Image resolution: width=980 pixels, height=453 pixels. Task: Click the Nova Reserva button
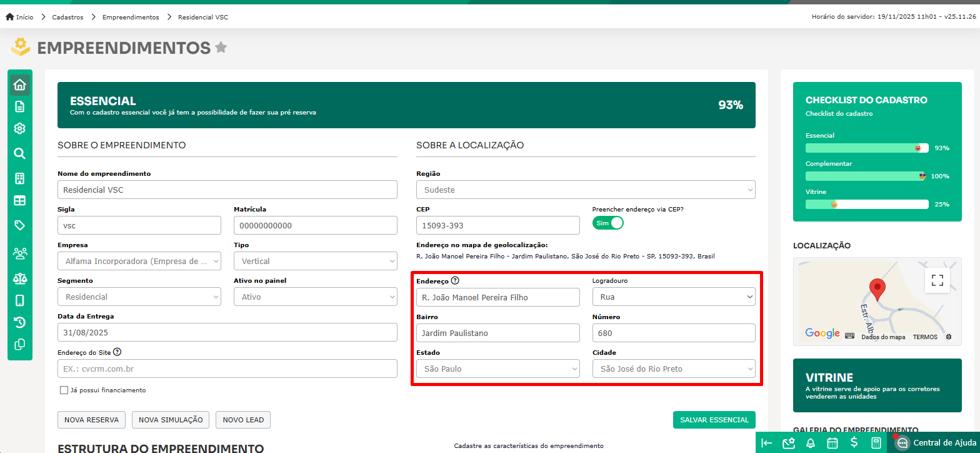91,420
